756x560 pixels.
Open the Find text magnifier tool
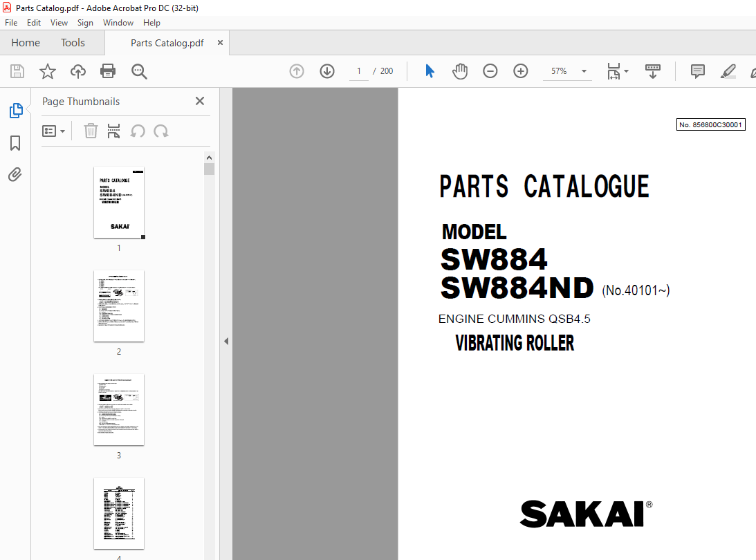(139, 71)
